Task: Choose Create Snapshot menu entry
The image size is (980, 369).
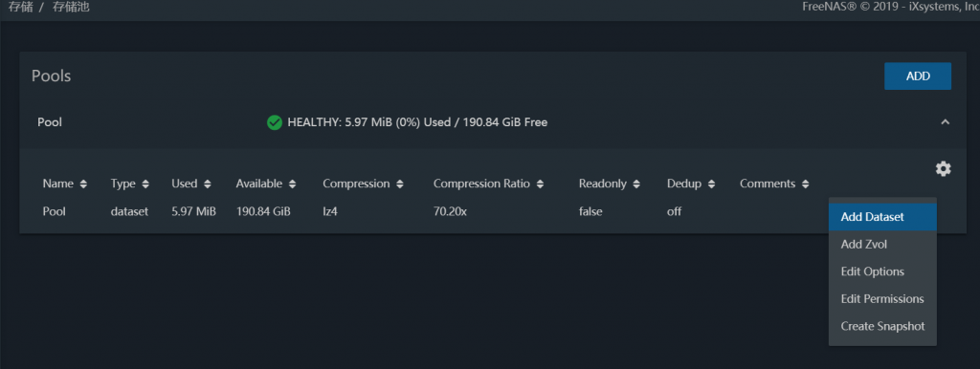Action: point(882,326)
